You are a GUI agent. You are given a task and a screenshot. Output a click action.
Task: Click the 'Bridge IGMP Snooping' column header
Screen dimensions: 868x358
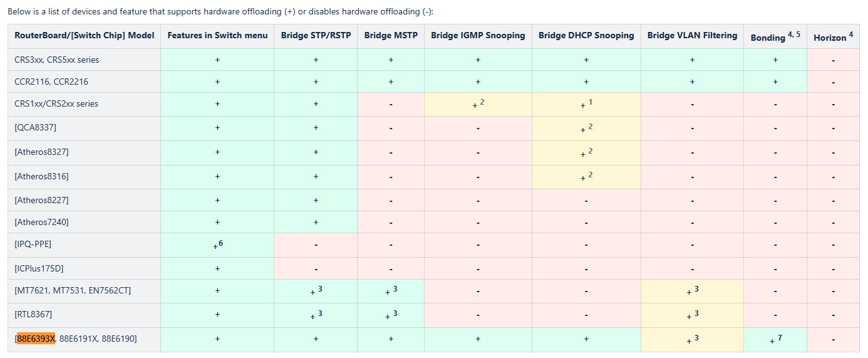tap(478, 36)
